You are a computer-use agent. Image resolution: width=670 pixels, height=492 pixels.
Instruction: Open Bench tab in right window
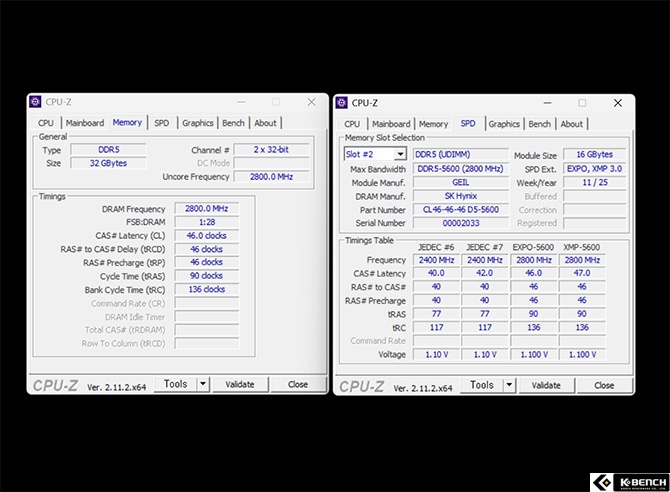coord(539,124)
